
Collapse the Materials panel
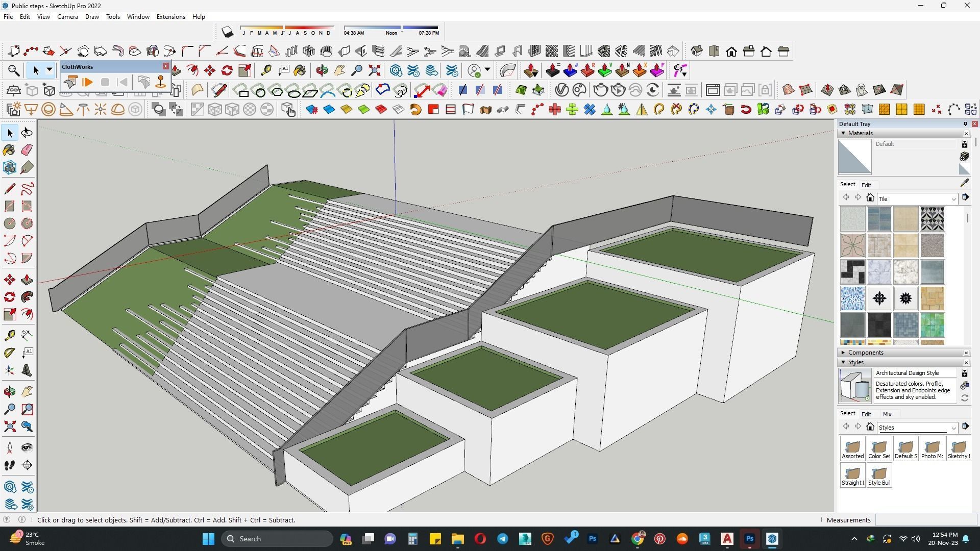(843, 133)
